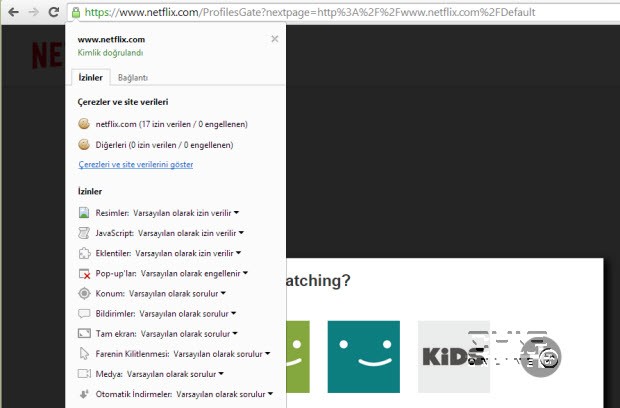The height and width of the screenshot is (408, 620).
Task: Reload the page with refresh icon
Action: 57,12
